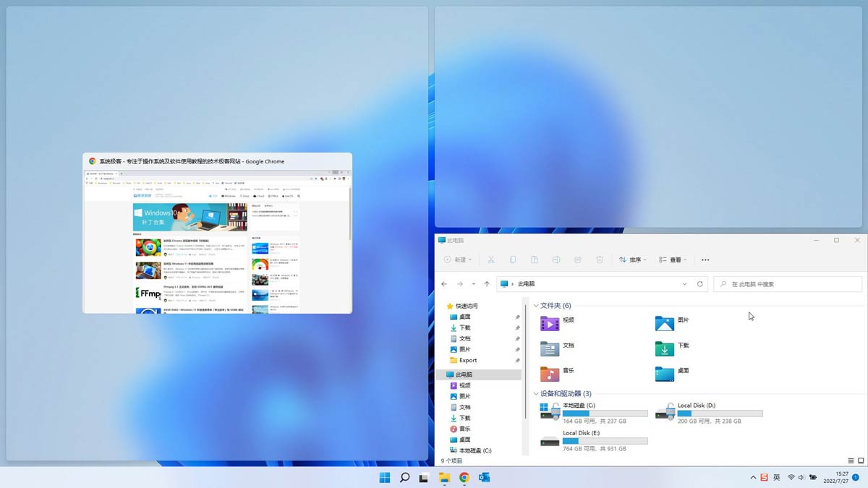
Task: Click the speaker volume tray icon
Action: tap(802, 478)
